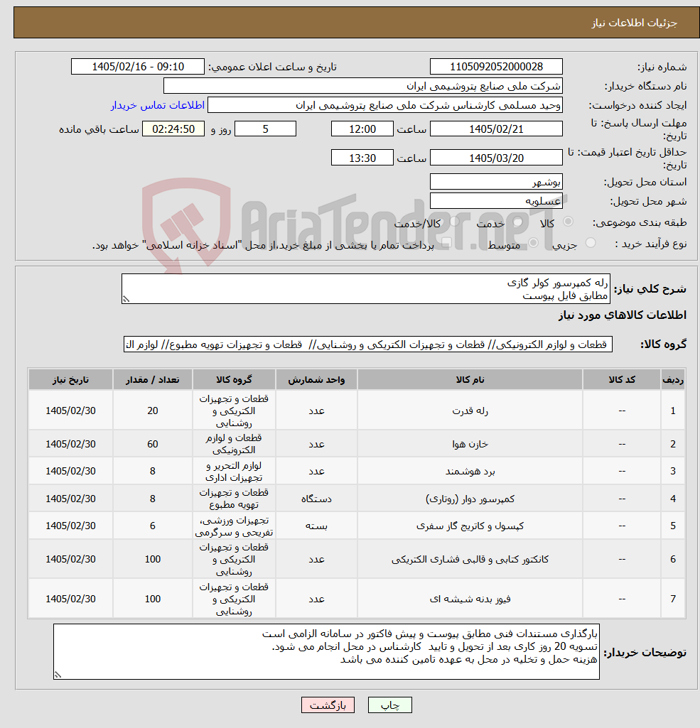Image resolution: width=700 pixels, height=728 pixels.
Task: Click the group تجهیزات ورزشی، تفریحی و سرگرمی
Action: click(234, 526)
